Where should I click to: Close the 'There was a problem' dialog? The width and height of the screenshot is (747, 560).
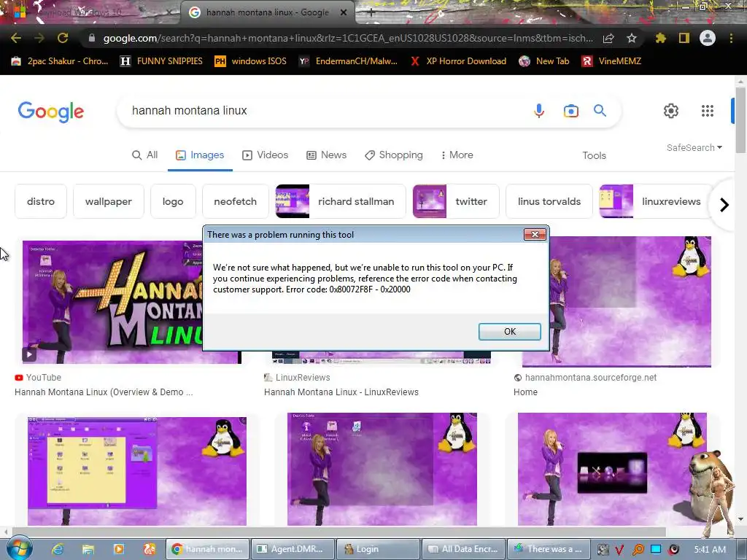(x=535, y=234)
